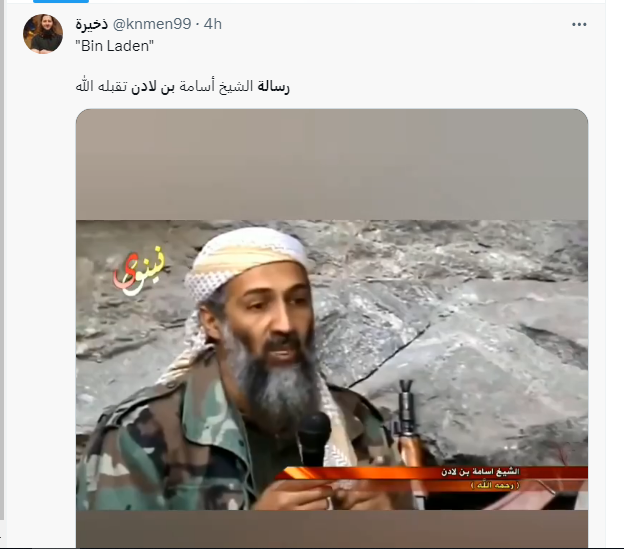Open the tweet's three-dot More menu
The image size is (624, 549).
(579, 25)
